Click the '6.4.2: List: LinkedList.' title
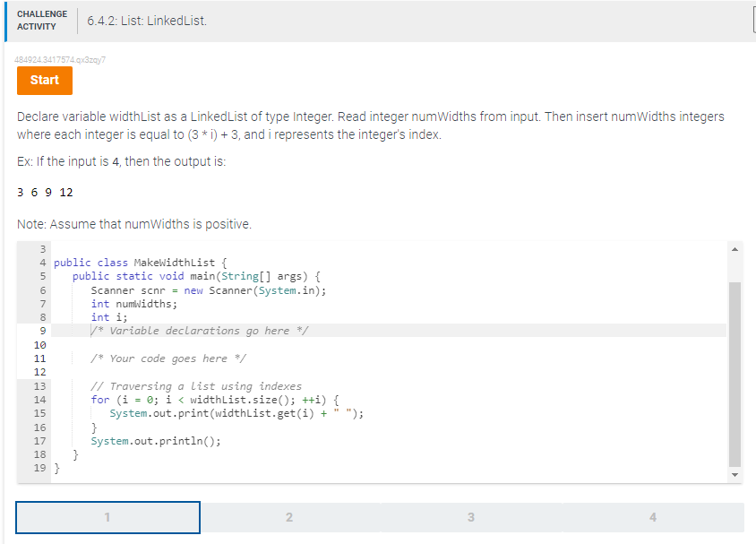This screenshot has height=544, width=756. click(x=147, y=21)
